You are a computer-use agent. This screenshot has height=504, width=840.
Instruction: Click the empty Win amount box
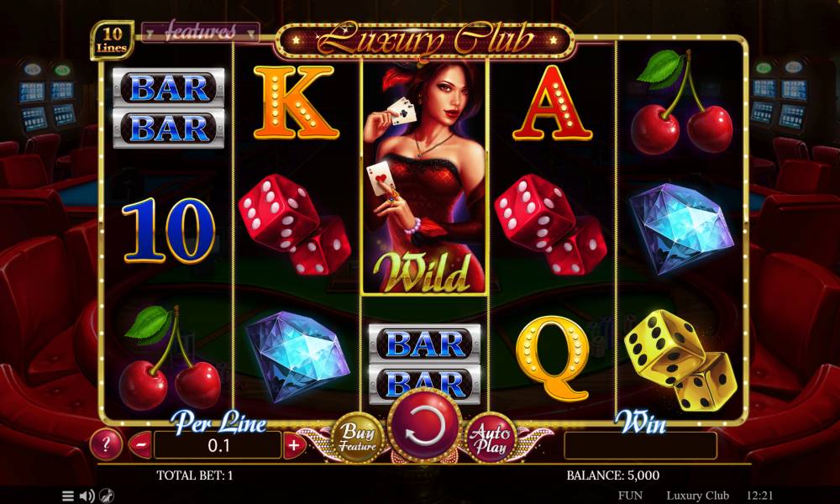tap(640, 445)
